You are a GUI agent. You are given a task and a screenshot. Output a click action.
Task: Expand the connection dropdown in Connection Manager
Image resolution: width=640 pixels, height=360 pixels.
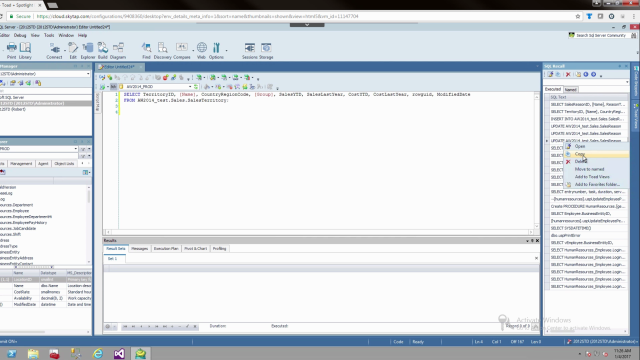[x=88, y=74]
